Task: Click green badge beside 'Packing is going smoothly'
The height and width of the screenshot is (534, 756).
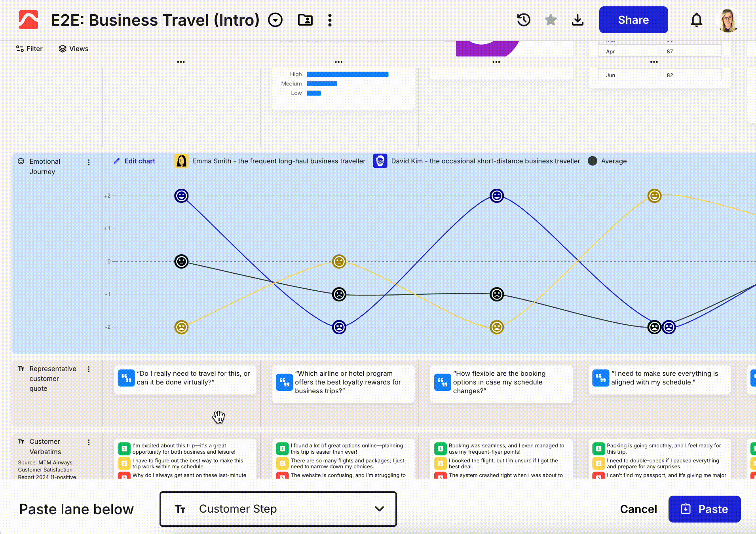Action: [x=598, y=449]
